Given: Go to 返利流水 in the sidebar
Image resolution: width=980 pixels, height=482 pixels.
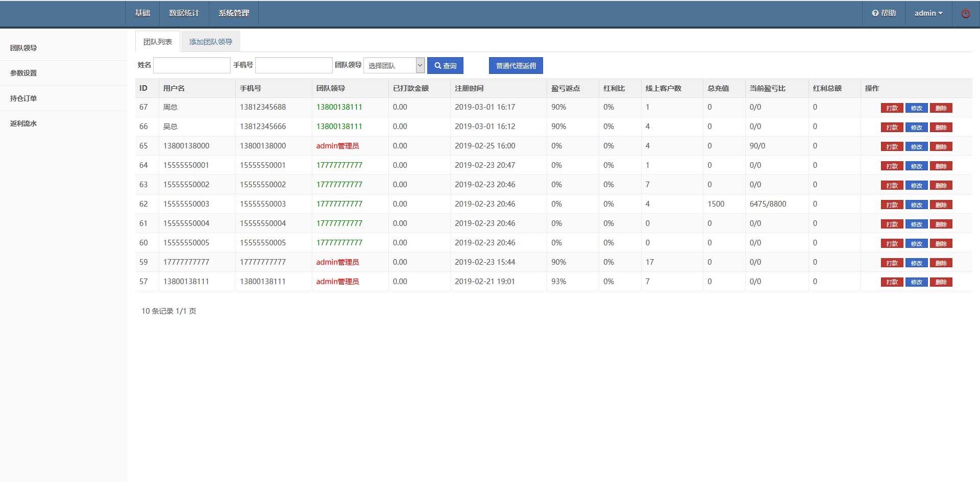Looking at the screenshot, I should tap(23, 123).
